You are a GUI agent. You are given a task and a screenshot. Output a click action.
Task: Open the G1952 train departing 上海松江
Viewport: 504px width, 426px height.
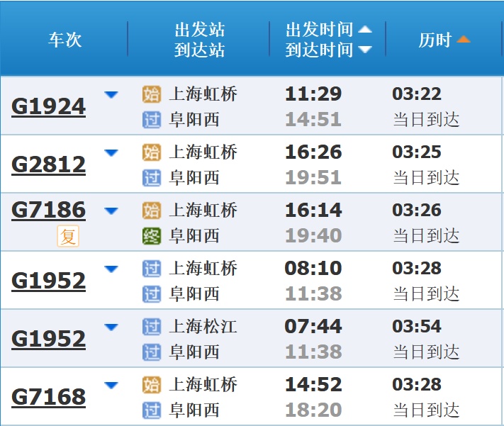[48, 339]
